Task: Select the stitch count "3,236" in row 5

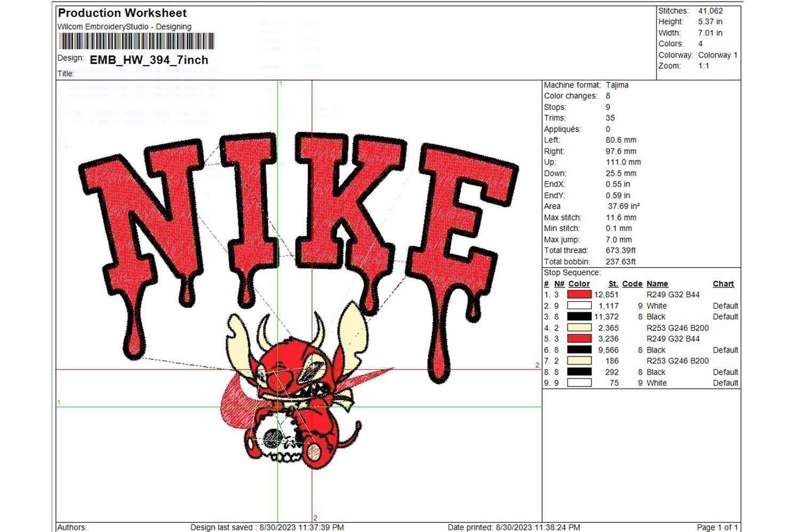Action: click(609, 339)
